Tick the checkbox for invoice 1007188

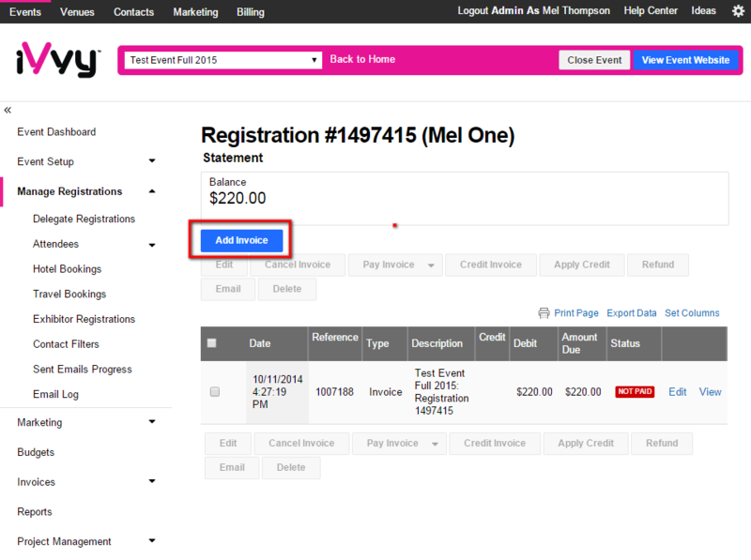215,392
